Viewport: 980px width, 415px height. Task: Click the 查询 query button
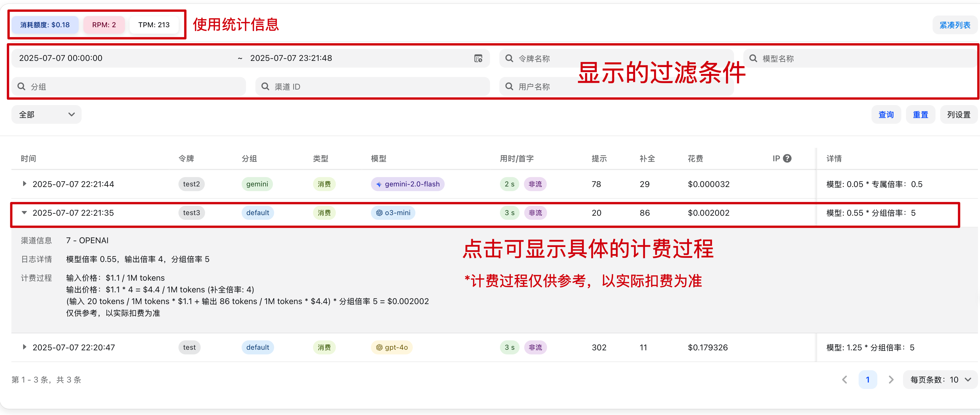point(886,114)
